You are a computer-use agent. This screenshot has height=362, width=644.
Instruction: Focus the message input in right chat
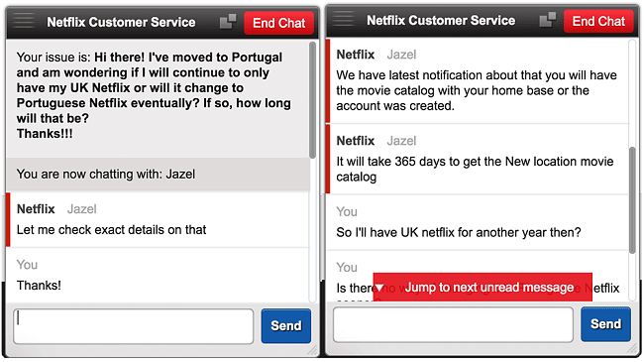tap(453, 324)
